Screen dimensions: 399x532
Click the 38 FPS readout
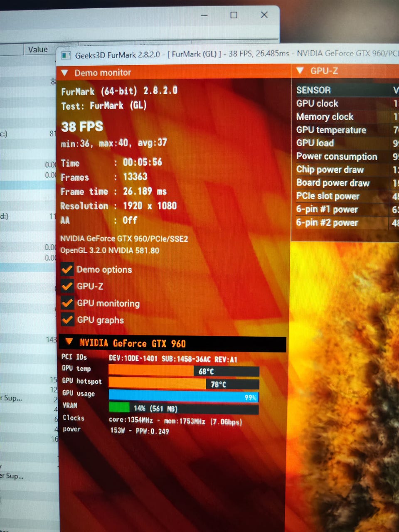click(82, 126)
